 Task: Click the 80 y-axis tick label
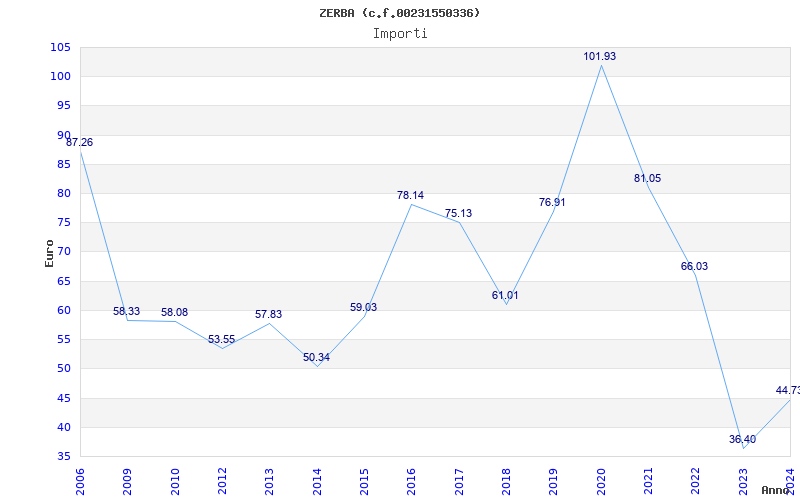(63, 193)
